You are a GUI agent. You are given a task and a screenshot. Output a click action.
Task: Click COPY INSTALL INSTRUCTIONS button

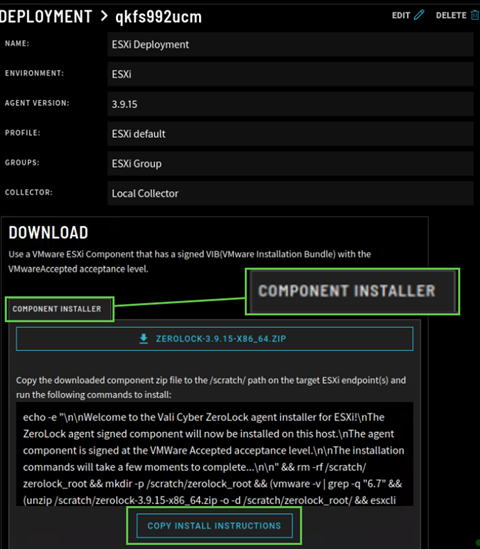[x=214, y=526]
